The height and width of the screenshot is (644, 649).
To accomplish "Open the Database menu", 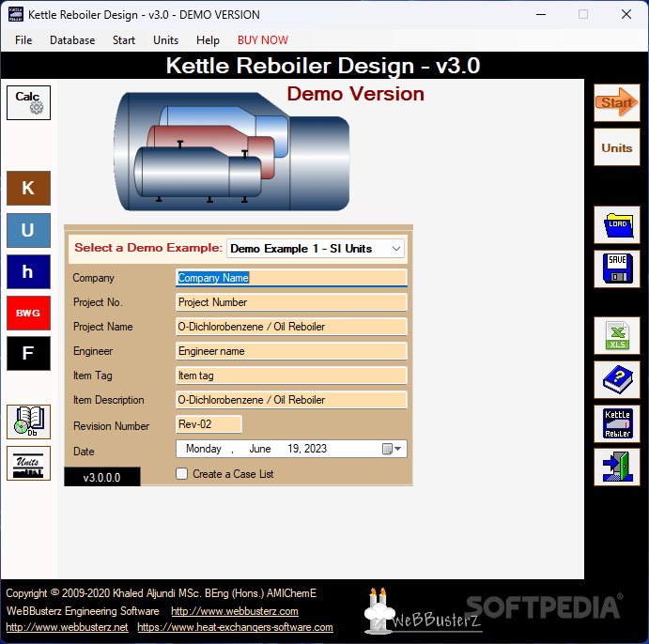I will [x=72, y=40].
